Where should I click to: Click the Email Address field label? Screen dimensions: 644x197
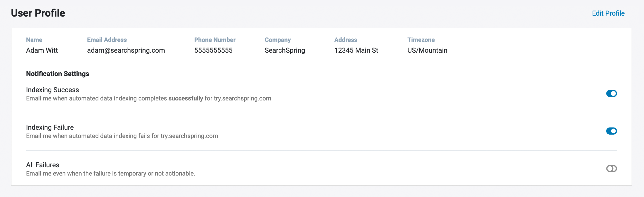coord(107,40)
